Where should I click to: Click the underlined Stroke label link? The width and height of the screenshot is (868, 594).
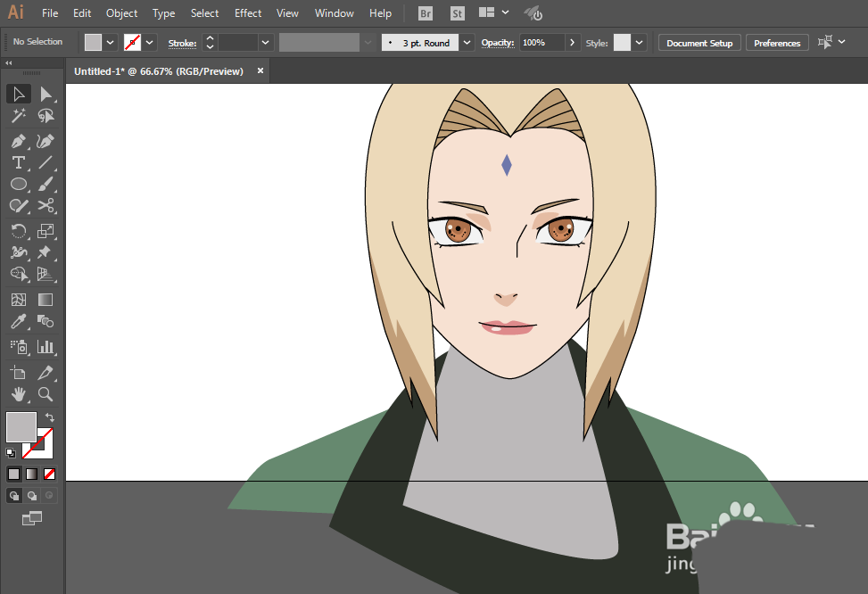click(182, 43)
